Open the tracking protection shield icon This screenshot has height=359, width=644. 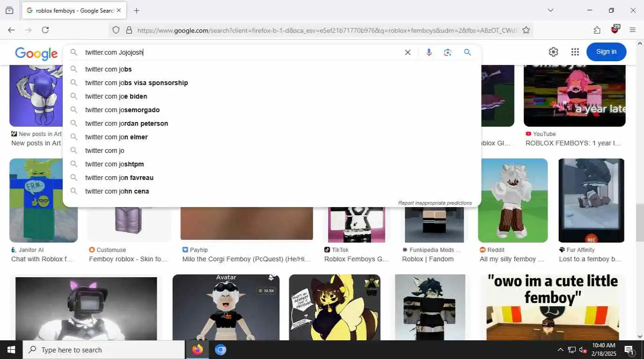[x=116, y=30]
